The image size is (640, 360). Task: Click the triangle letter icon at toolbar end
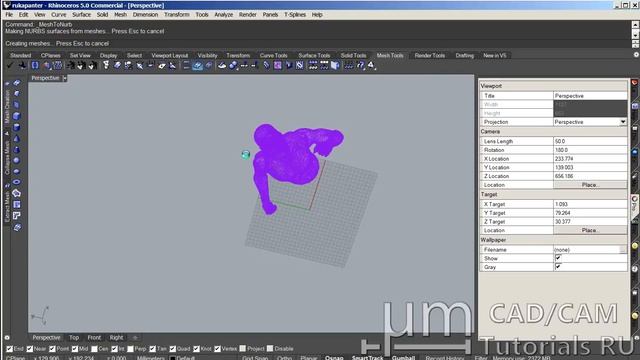(371, 65)
